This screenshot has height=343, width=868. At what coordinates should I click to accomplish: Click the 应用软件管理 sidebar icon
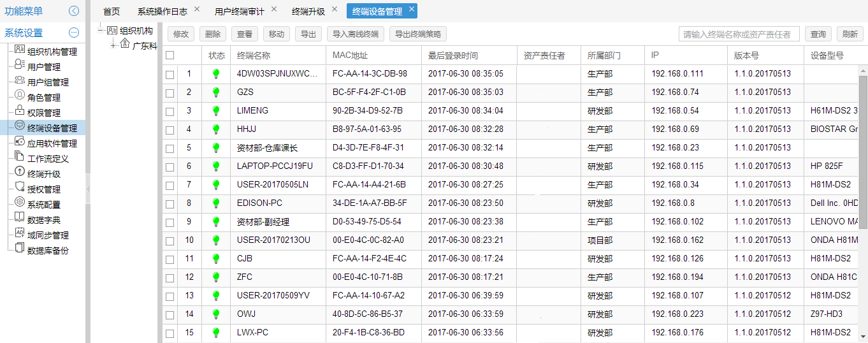coord(19,142)
